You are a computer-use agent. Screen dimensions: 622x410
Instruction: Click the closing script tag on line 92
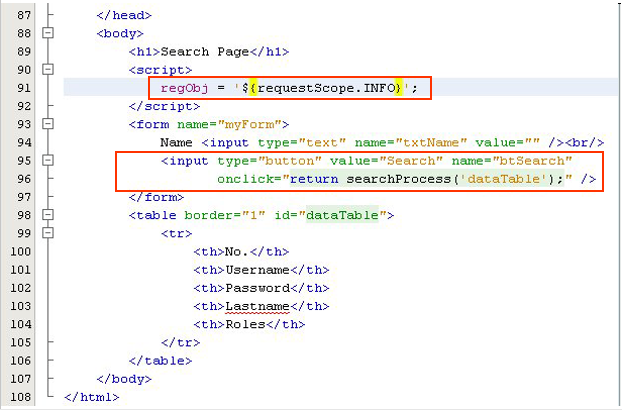pyautogui.click(x=164, y=106)
